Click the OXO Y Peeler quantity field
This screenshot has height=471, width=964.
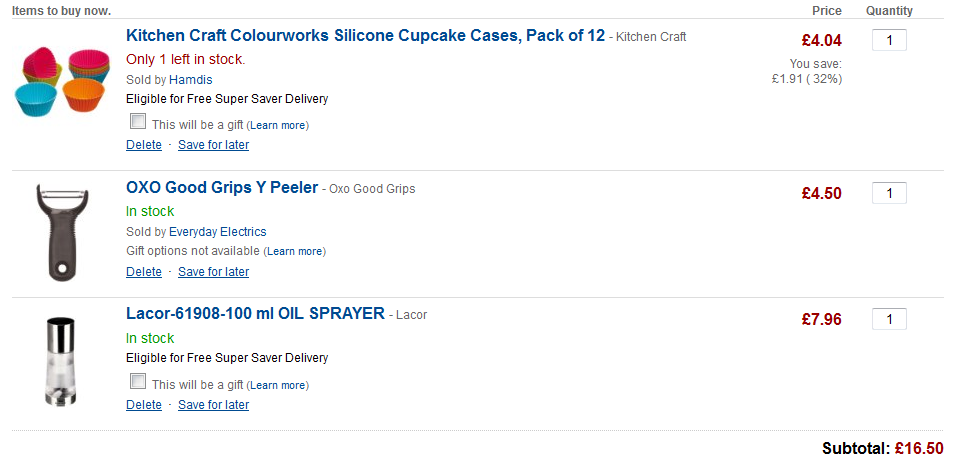coord(889,193)
